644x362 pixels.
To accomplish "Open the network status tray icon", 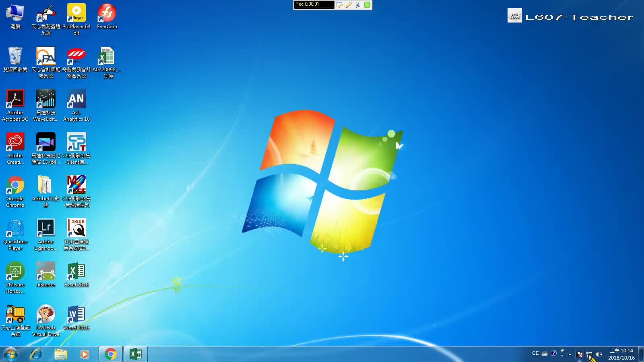I will (x=589, y=354).
